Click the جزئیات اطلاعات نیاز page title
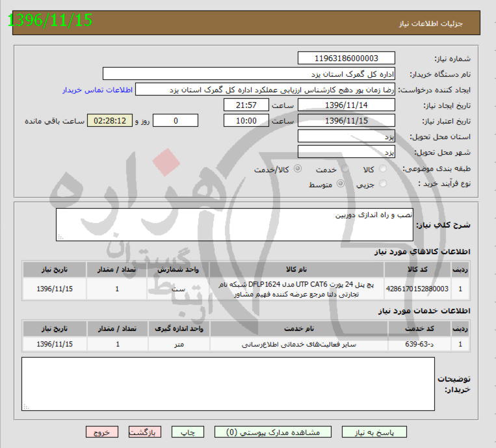Viewport: 496px width, 448px height. tap(431, 23)
